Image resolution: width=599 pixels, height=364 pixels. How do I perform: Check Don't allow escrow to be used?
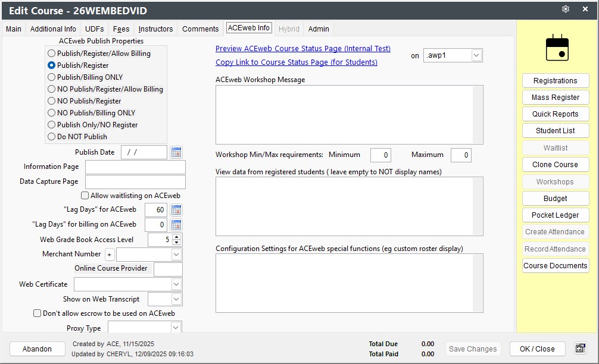[37, 313]
